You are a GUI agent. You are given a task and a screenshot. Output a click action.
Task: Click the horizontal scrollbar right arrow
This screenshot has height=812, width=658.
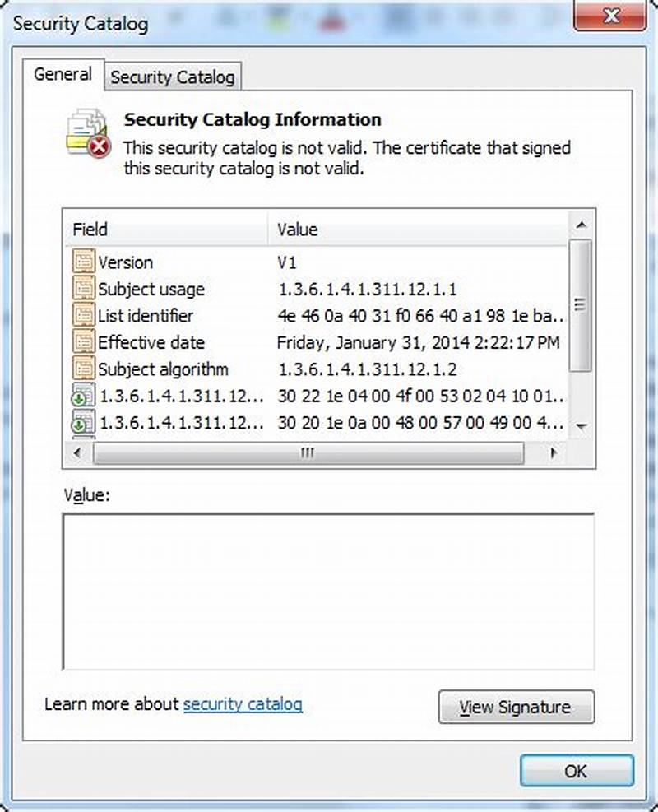[553, 453]
